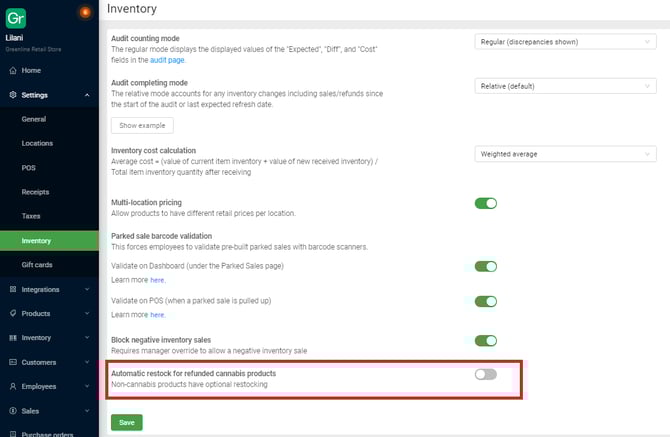Open the Inventory cost calculation dropdown
This screenshot has height=437, width=670.
point(565,154)
